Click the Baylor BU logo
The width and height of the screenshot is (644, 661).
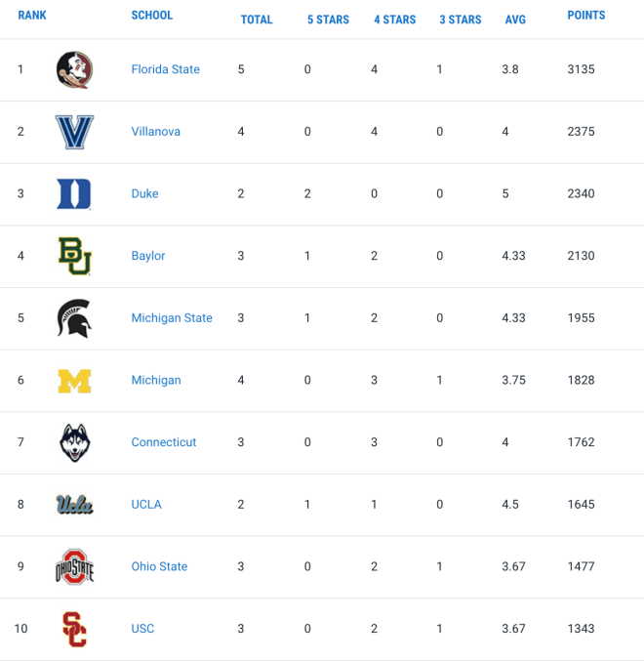[74, 256]
